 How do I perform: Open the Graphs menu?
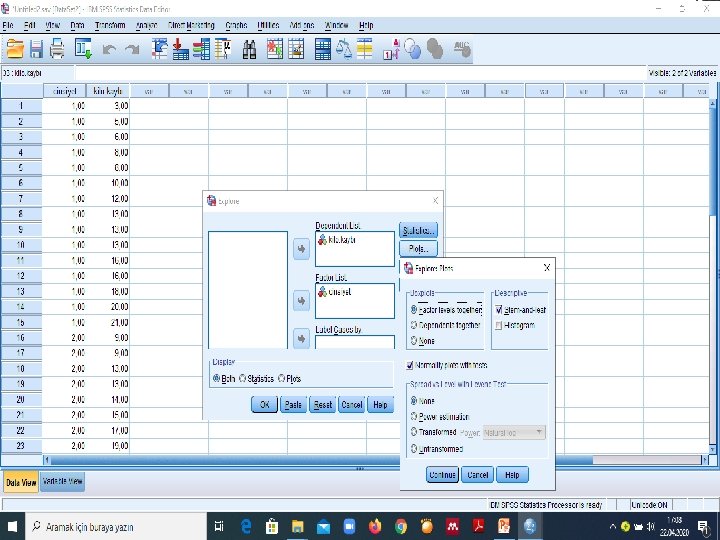pos(236,25)
